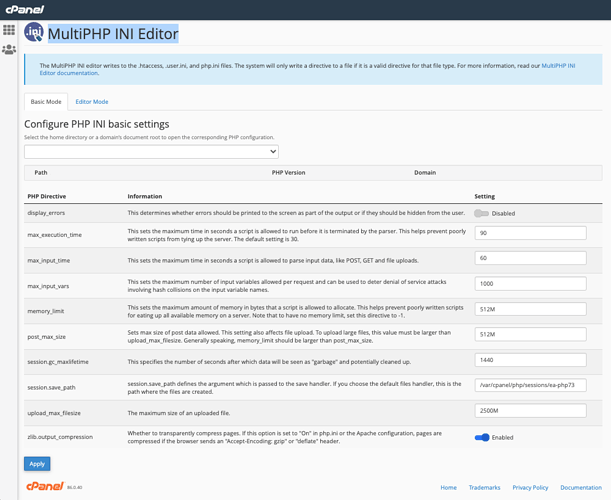Focus the memory_limit setting field
Screen dimensions: 611x500
click(x=530, y=309)
